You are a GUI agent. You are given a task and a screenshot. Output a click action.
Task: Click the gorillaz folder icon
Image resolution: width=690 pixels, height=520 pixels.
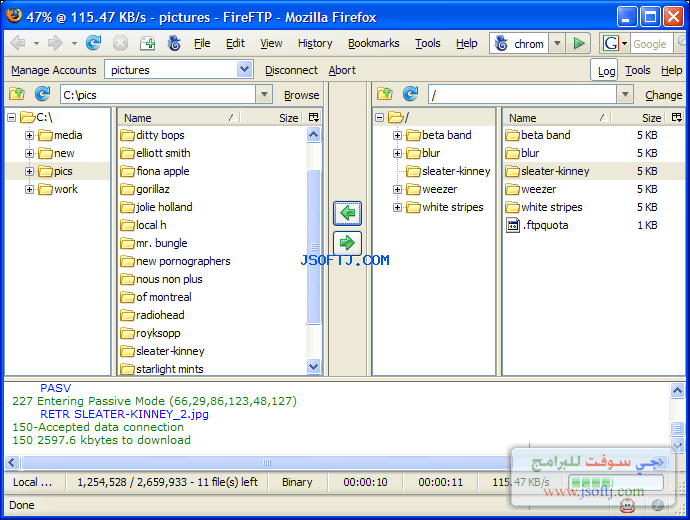[128, 190]
